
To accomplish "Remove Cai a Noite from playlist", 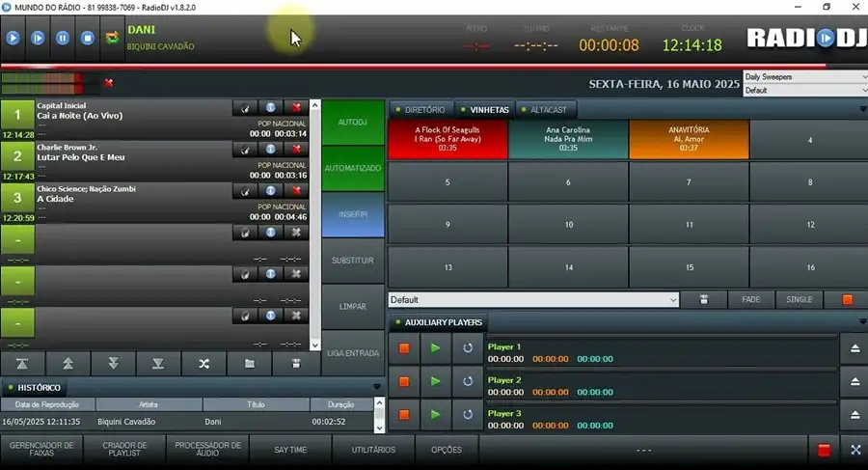I will tap(296, 107).
